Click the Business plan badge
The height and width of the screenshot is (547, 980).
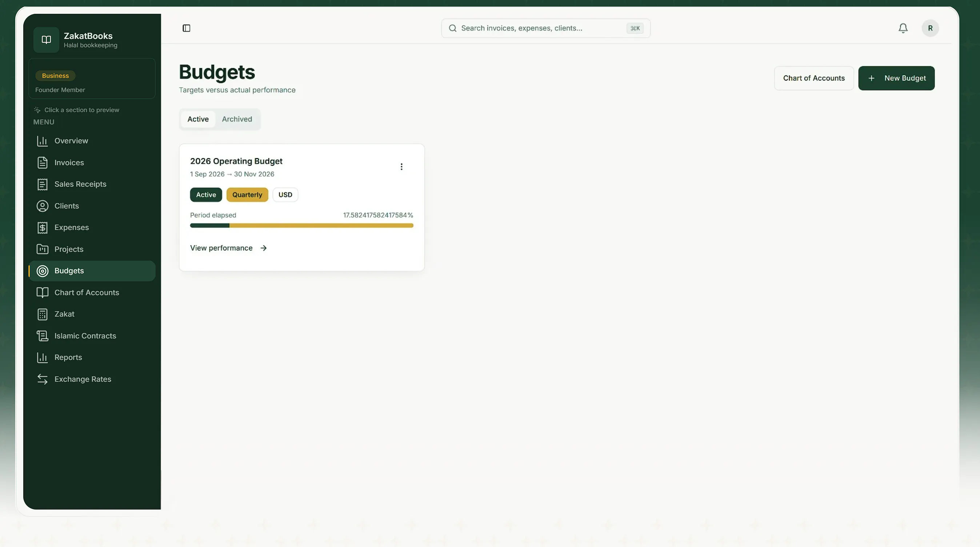coord(56,76)
